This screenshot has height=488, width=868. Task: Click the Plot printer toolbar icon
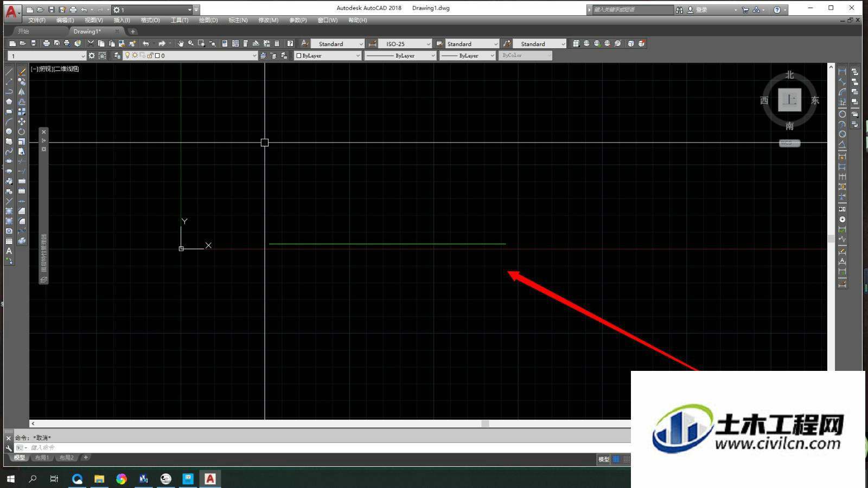(x=46, y=43)
